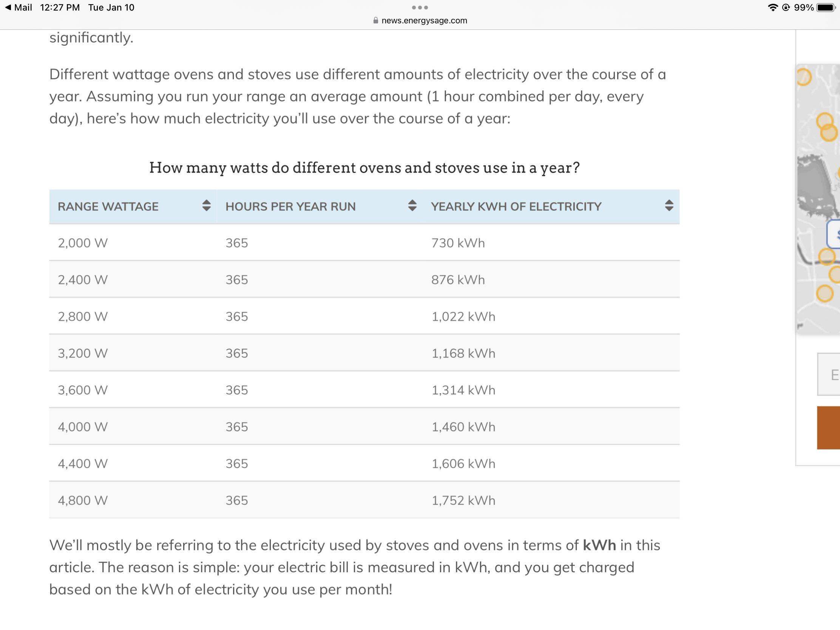Tap the battery indicator icon
This screenshot has height=630, width=840.
point(826,8)
